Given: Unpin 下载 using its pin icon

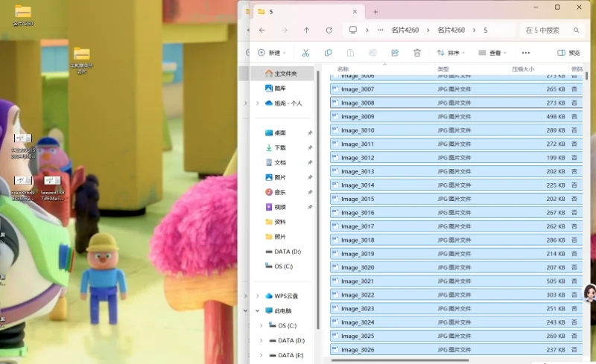Looking at the screenshot, I should [310, 147].
